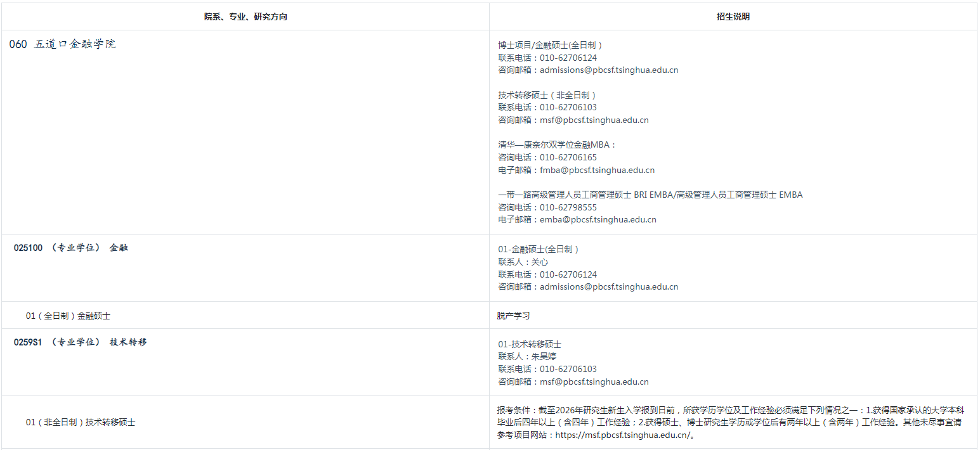
Task: Click the 院系、专业、研究方向 column header
Action: click(245, 17)
